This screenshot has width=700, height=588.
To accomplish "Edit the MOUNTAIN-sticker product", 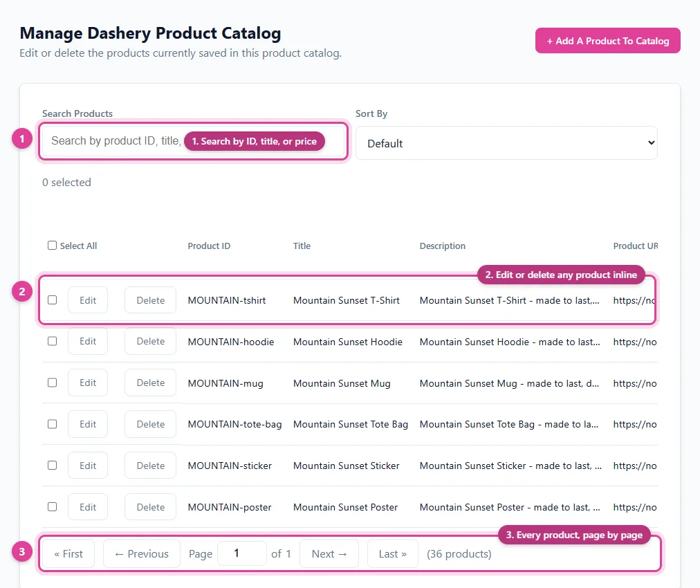I will pyautogui.click(x=88, y=466).
